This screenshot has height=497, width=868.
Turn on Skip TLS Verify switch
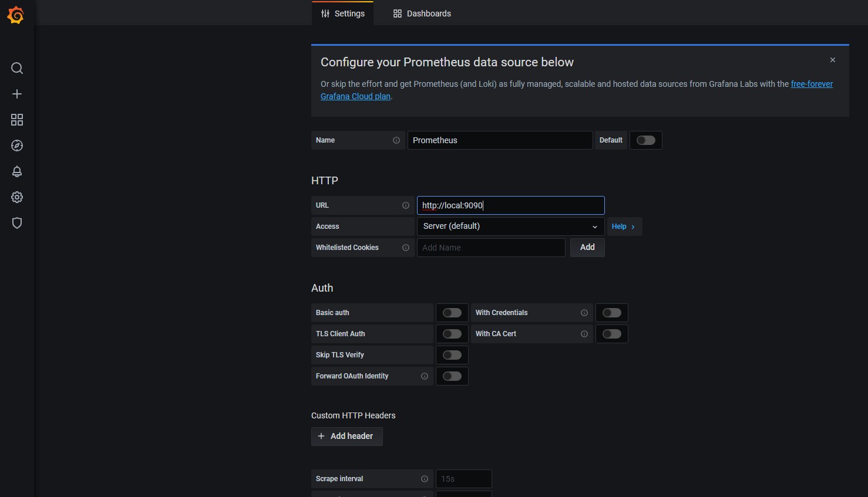click(x=452, y=355)
